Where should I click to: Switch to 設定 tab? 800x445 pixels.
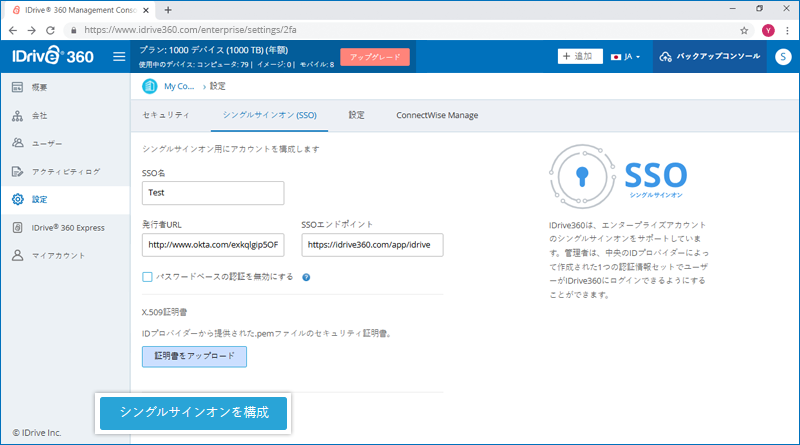point(356,115)
